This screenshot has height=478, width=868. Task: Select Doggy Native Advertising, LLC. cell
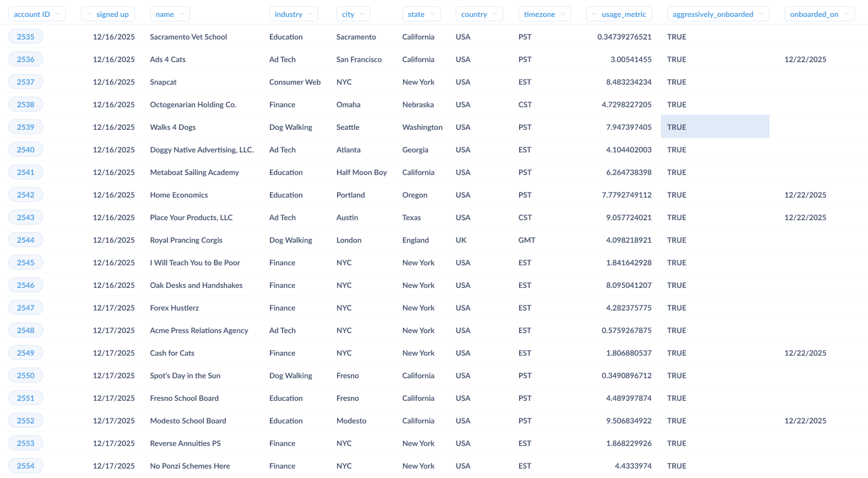[x=202, y=150]
